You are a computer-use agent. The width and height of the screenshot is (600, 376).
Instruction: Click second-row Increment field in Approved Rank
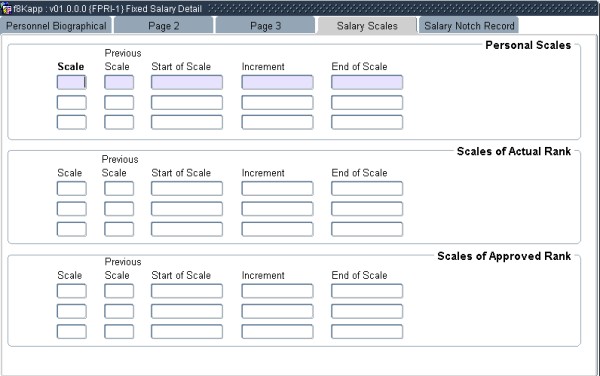(277, 311)
